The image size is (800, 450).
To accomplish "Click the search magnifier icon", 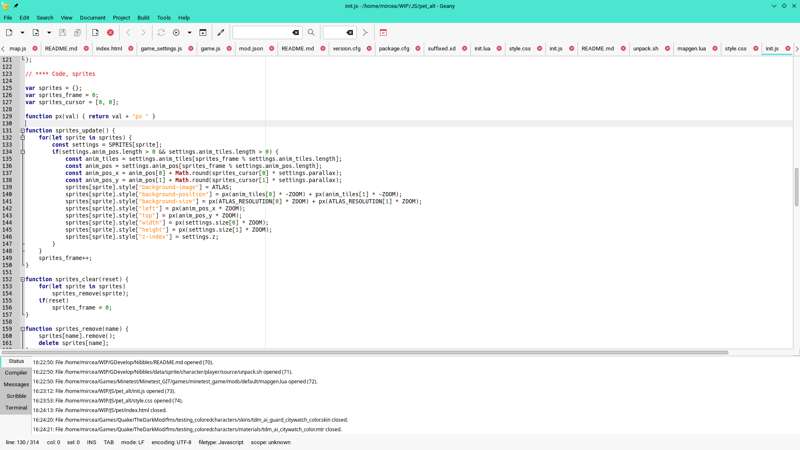I will click(311, 33).
